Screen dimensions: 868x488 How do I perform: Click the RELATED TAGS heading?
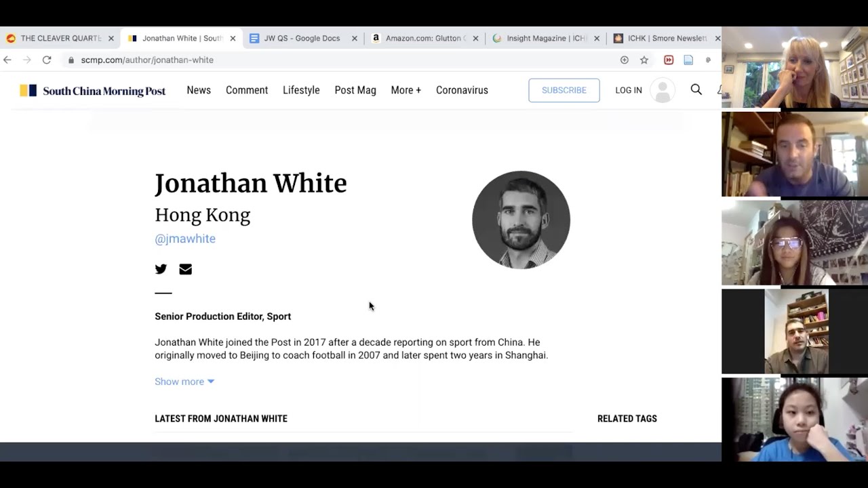point(627,419)
